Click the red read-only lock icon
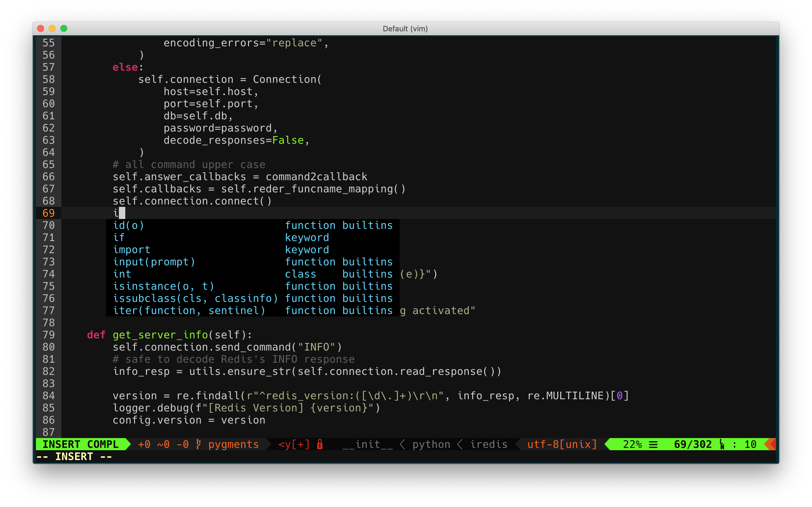 click(320, 444)
